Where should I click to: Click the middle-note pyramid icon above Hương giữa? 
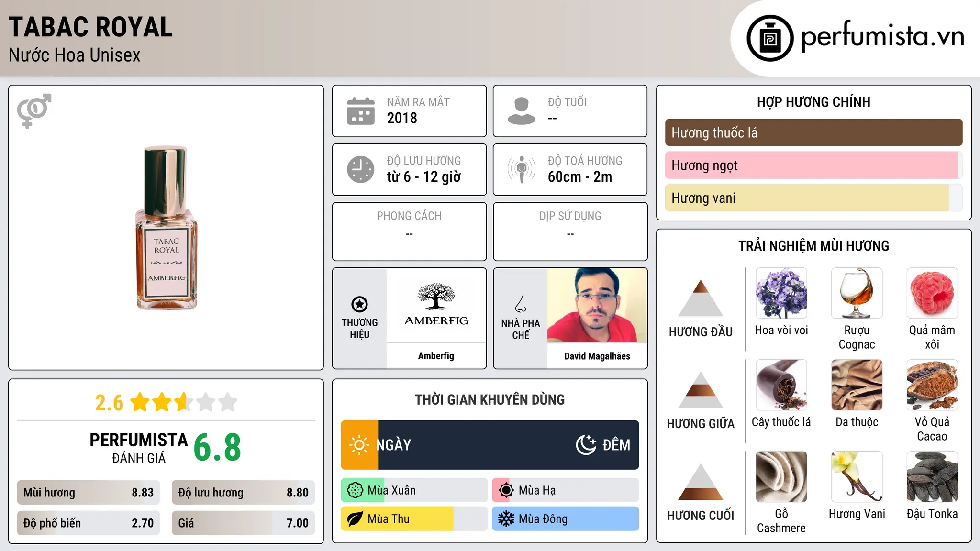(x=701, y=390)
